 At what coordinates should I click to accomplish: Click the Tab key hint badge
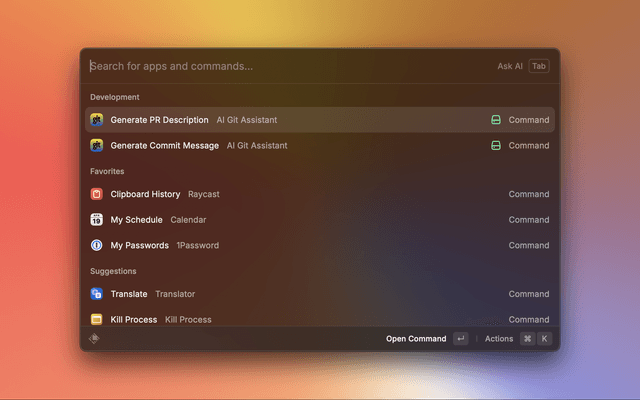click(x=539, y=67)
